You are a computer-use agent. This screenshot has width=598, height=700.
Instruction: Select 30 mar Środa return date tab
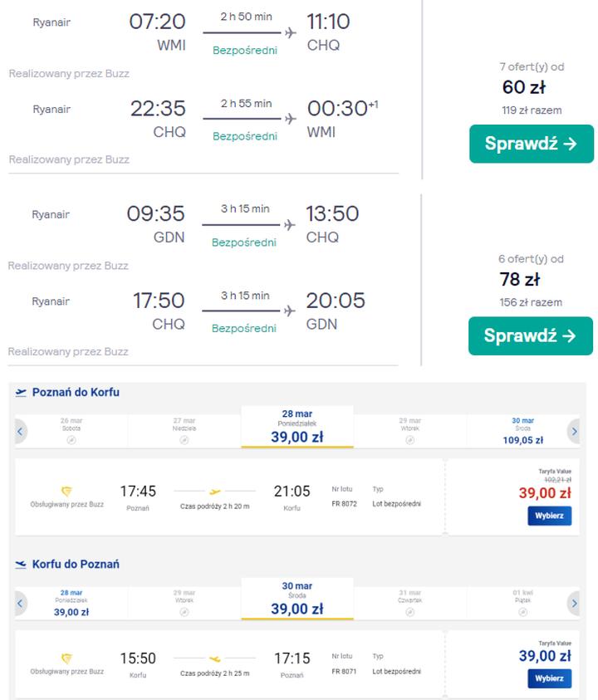(297, 600)
